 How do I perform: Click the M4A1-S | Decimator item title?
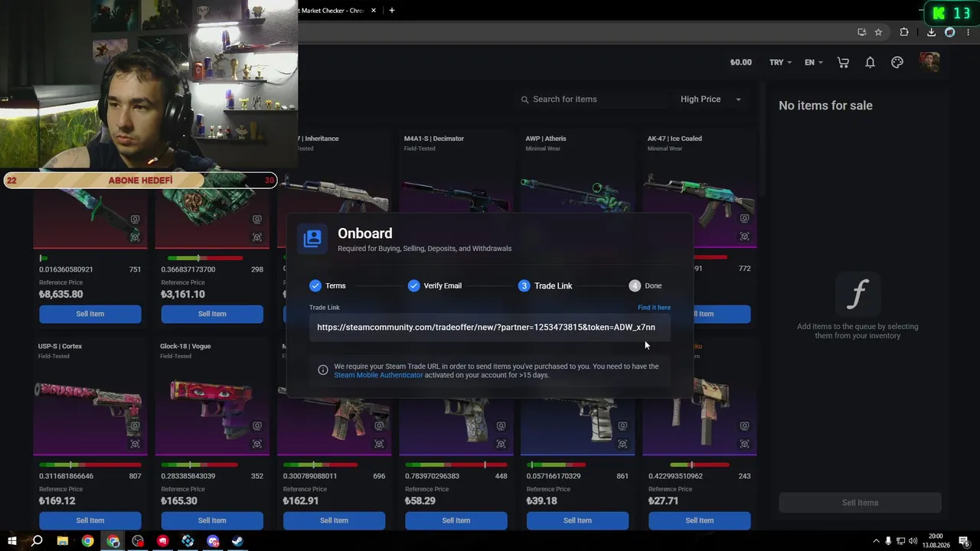pyautogui.click(x=434, y=139)
